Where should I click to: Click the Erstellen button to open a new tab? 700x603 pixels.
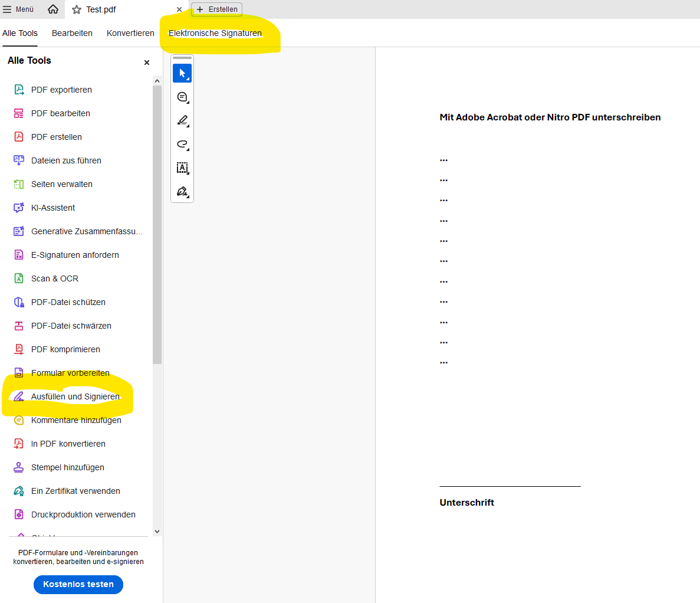point(216,9)
